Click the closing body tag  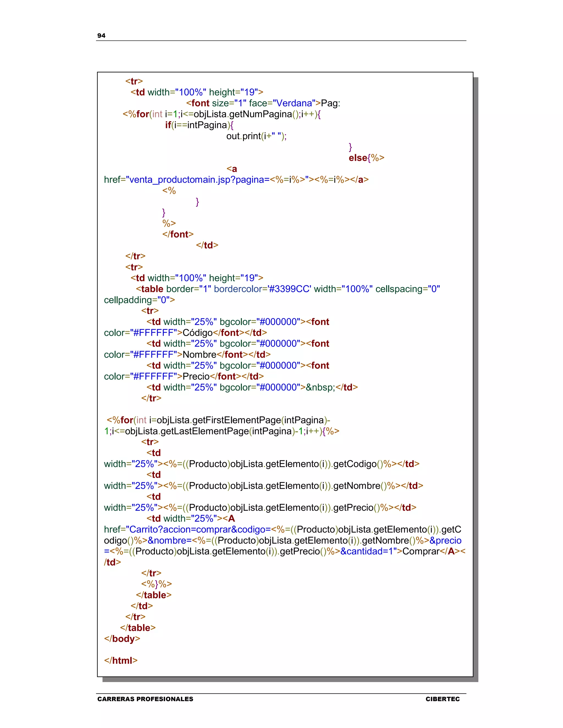pos(122,639)
